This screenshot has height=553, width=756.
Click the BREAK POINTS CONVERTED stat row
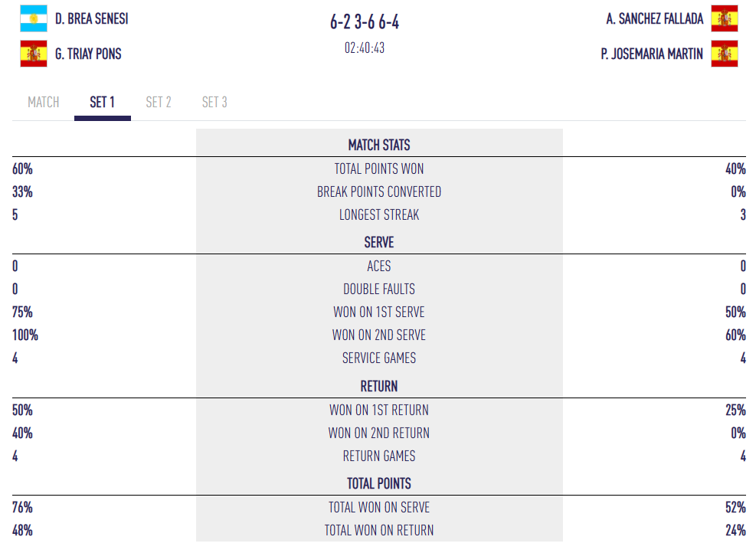tap(379, 191)
